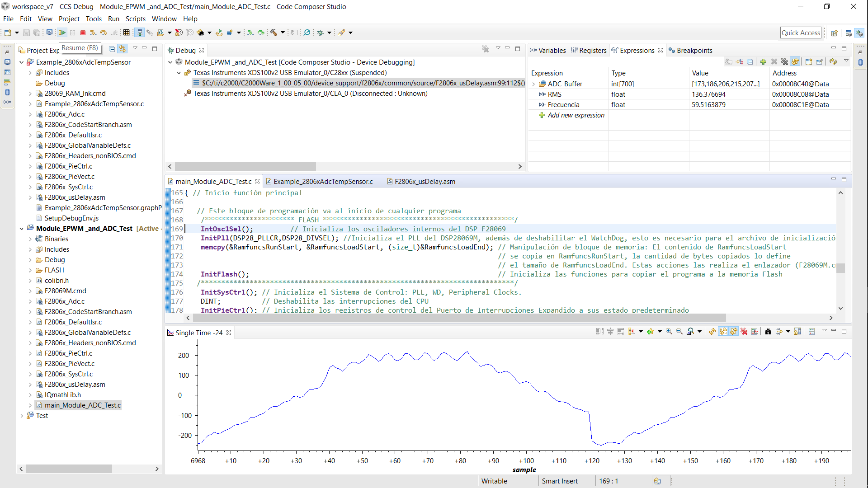Screen dimensions: 868x488
Task: Click Remove All Terminated icon in Debug view
Action: pyautogui.click(x=485, y=49)
